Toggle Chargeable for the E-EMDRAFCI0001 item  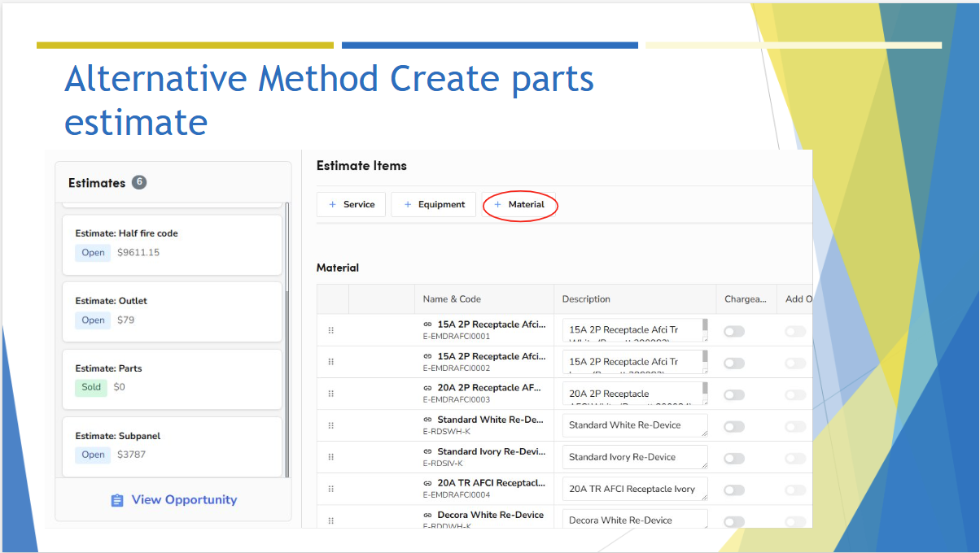734,331
